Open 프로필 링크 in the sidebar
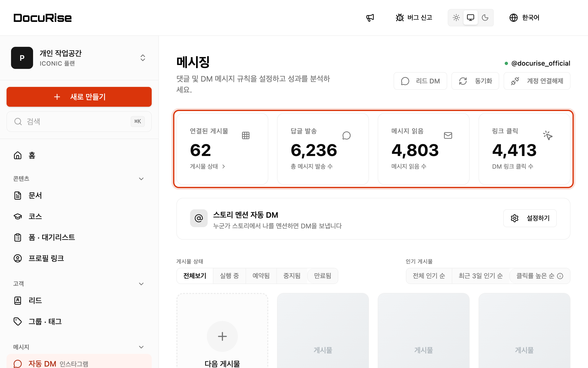This screenshot has height=368, width=588. (x=79, y=258)
